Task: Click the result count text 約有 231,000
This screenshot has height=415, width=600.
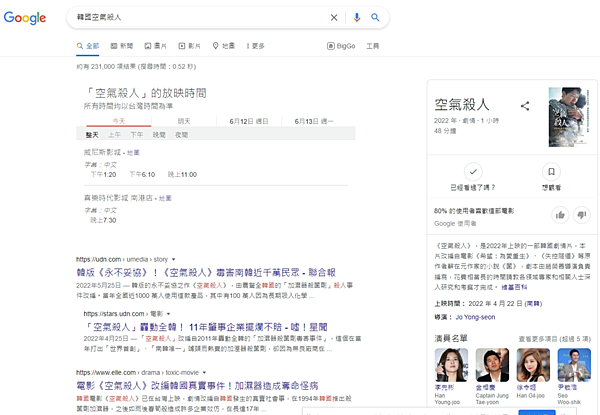Action: pyautogui.click(x=136, y=67)
